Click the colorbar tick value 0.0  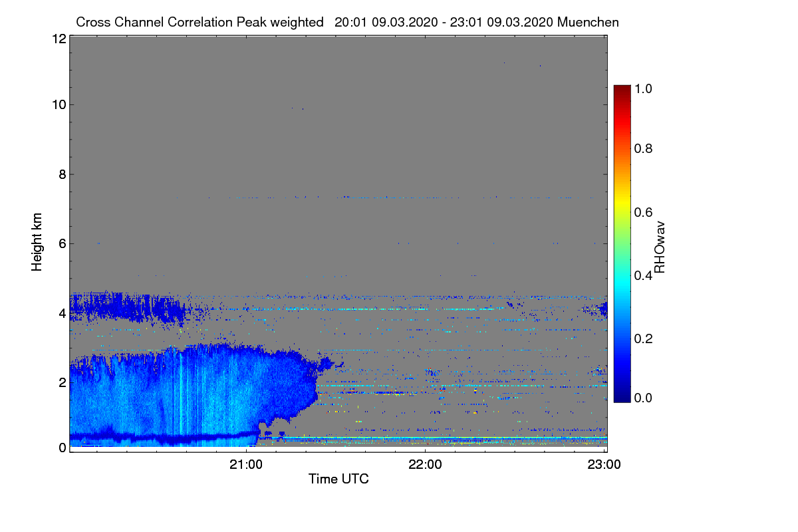(642, 398)
